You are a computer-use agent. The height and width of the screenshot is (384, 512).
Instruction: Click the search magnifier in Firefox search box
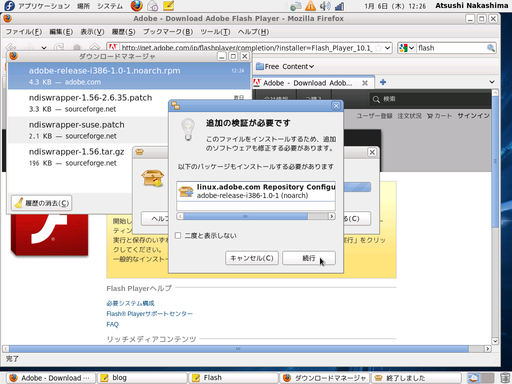491,48
